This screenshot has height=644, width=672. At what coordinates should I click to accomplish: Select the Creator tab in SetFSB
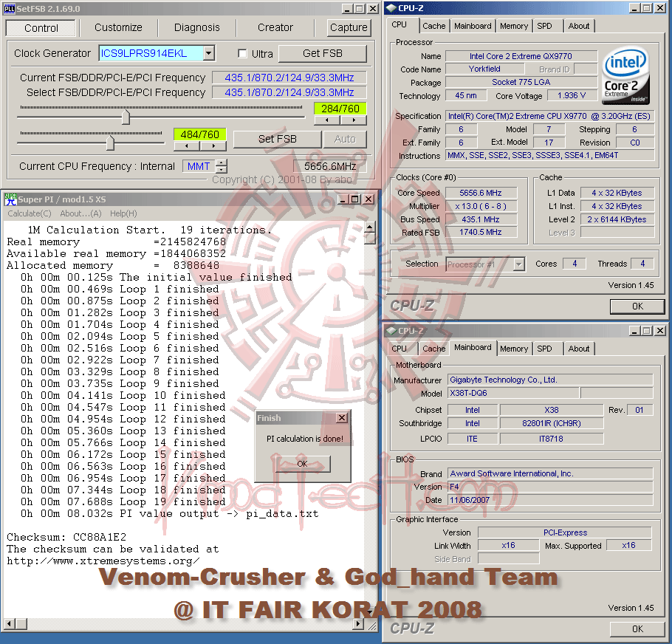click(x=275, y=27)
